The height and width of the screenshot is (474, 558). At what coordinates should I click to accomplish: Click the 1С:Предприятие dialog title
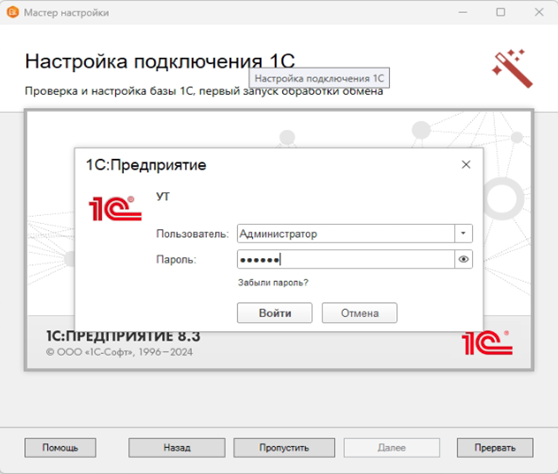tap(146, 165)
